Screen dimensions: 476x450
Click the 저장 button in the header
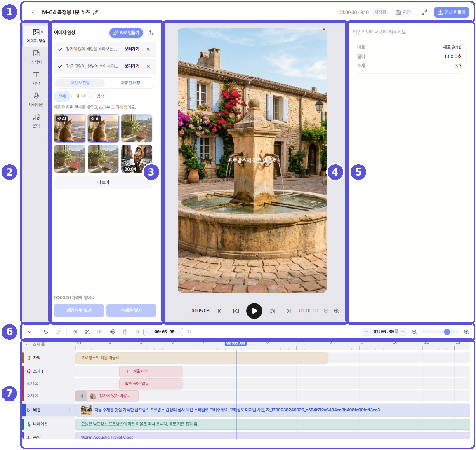pyautogui.click(x=403, y=12)
